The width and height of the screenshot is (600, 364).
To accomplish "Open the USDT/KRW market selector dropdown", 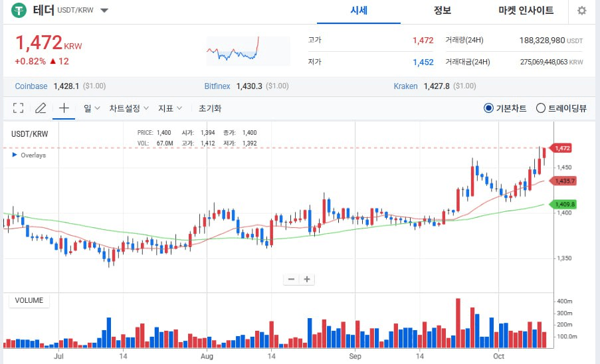I will tap(104, 11).
